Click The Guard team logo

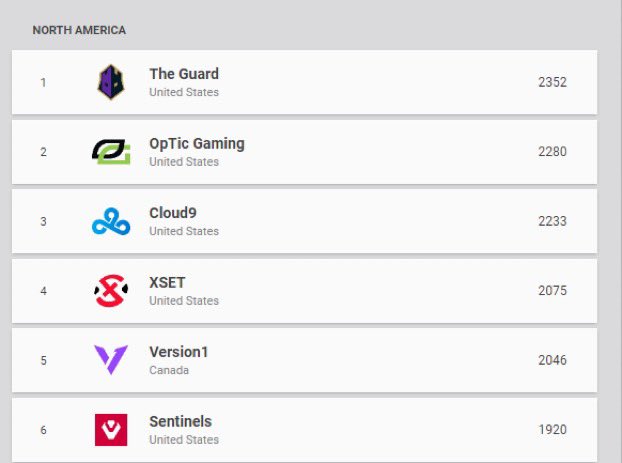pyautogui.click(x=111, y=82)
